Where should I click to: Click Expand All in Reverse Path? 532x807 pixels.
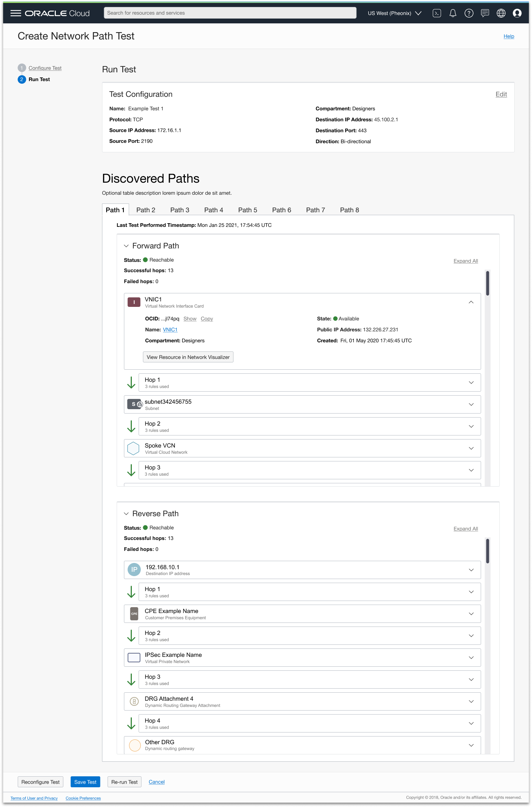coord(466,529)
